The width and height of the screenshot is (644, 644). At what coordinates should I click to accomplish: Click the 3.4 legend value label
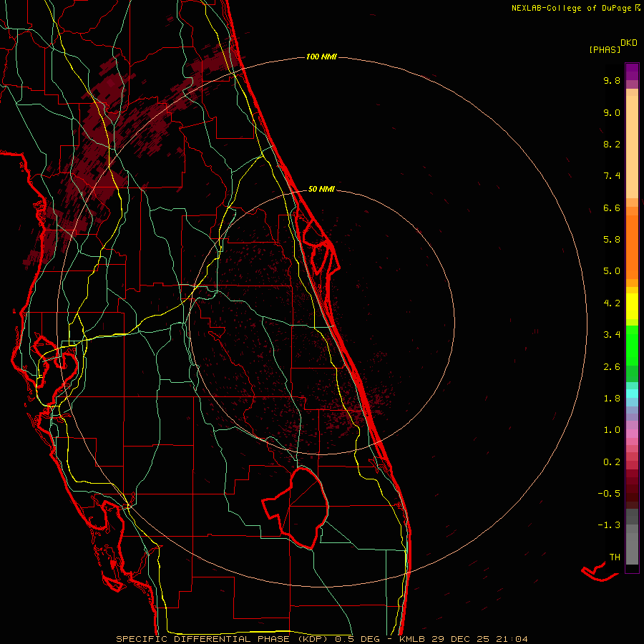point(612,335)
